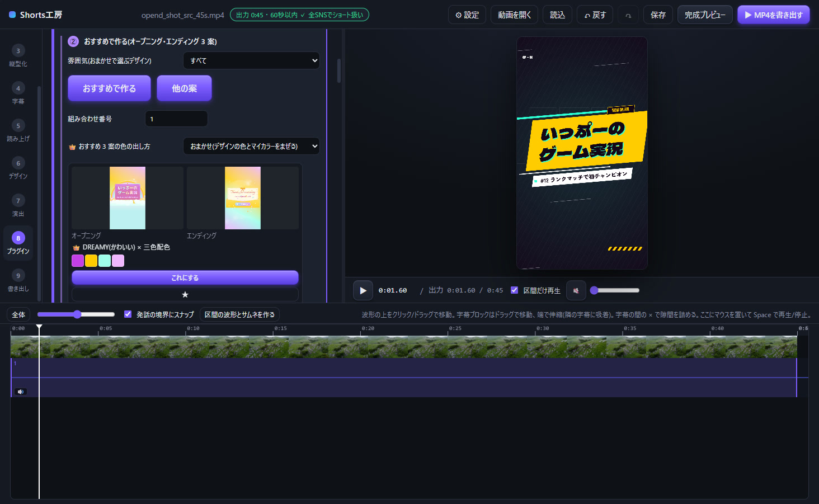The image size is (819, 504).
Task: Open the 雰囲気 dropdown showing すべて
Action: [251, 60]
